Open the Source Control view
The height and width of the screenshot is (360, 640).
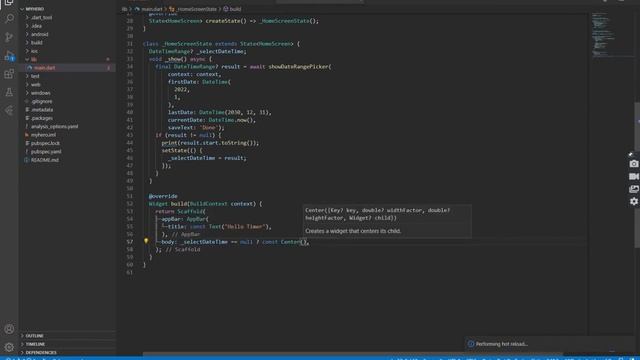(x=9, y=37)
